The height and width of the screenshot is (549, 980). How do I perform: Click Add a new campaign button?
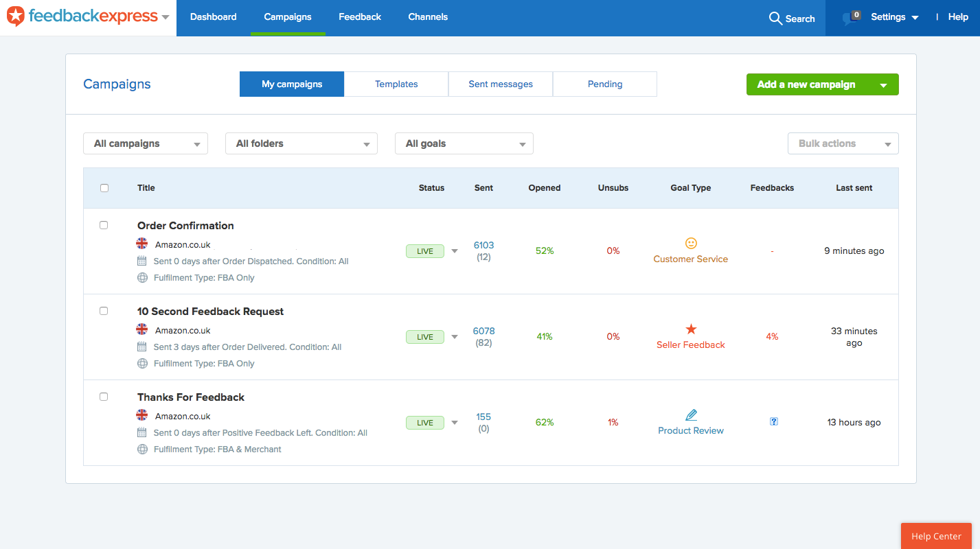tap(807, 84)
